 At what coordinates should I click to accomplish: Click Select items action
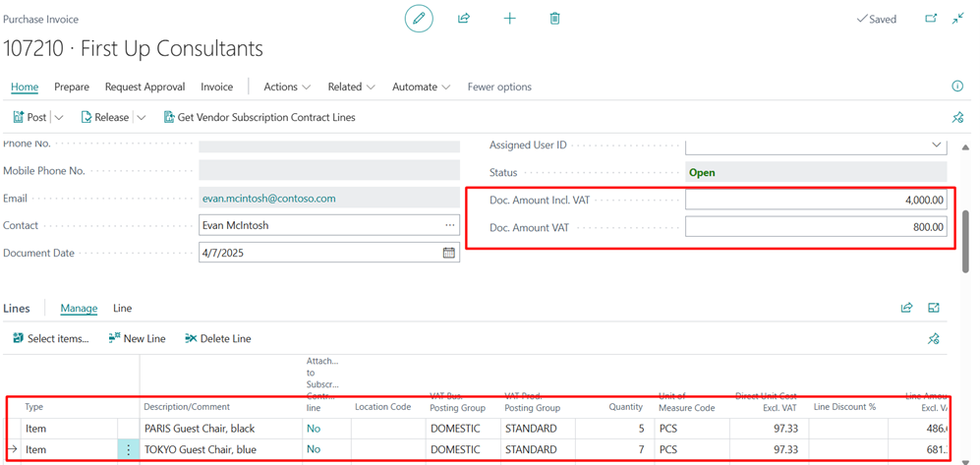click(51, 339)
